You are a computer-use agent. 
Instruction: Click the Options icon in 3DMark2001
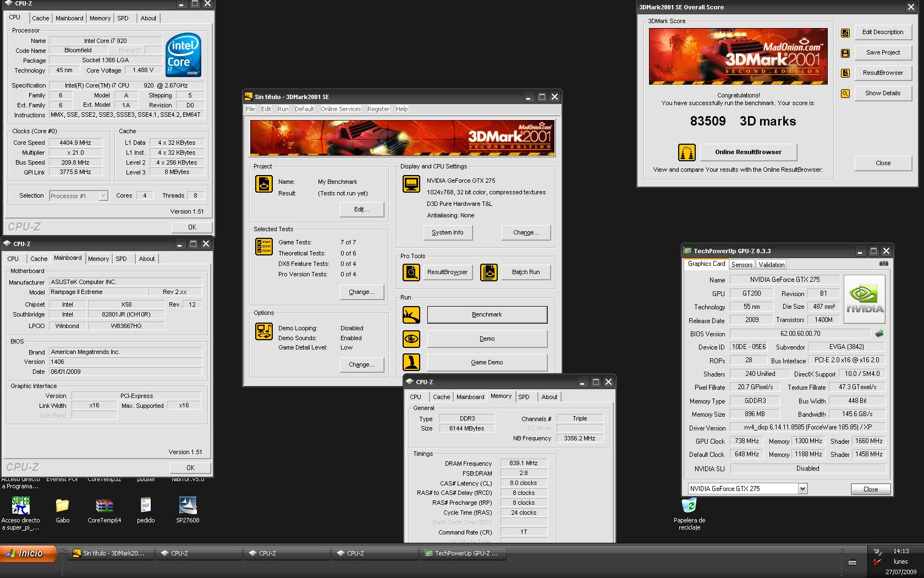(264, 331)
